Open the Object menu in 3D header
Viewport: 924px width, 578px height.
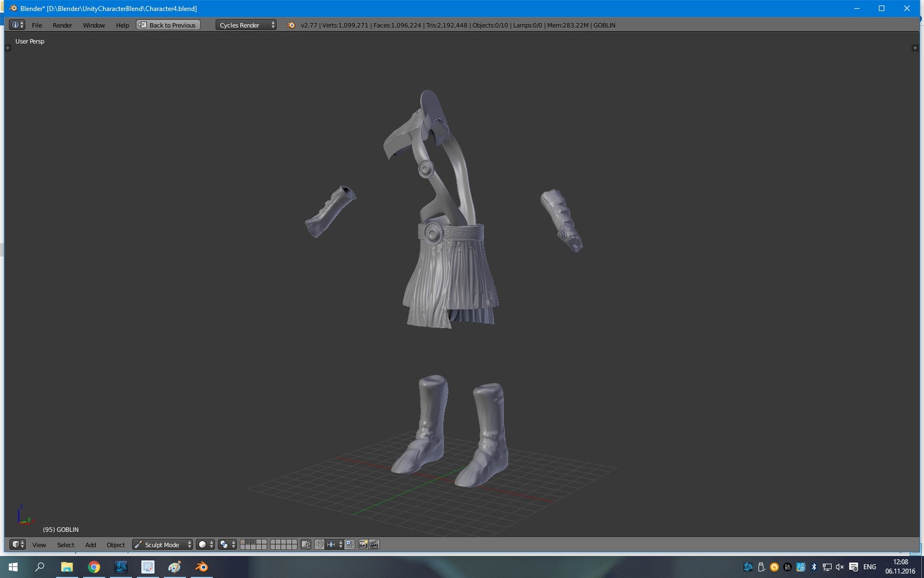point(115,545)
